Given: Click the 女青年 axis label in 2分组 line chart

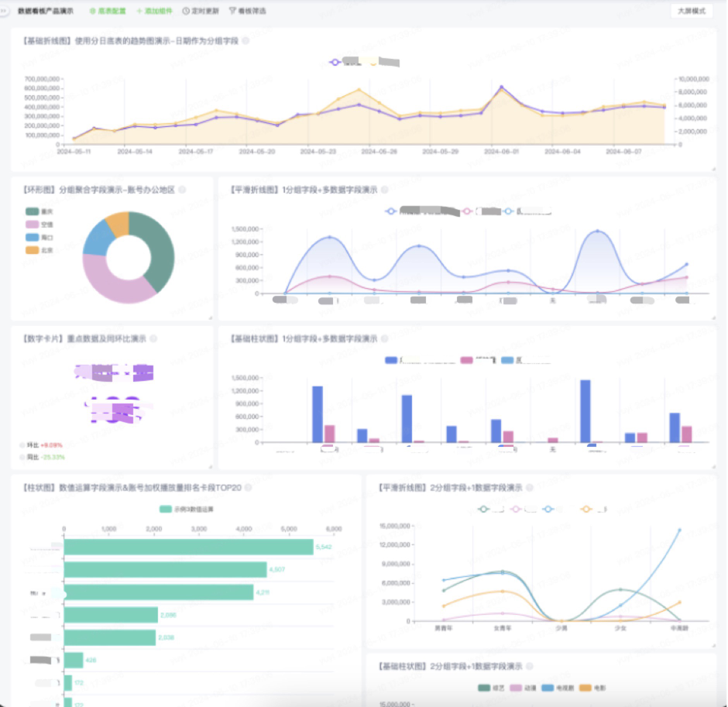Looking at the screenshot, I should pos(503,628).
